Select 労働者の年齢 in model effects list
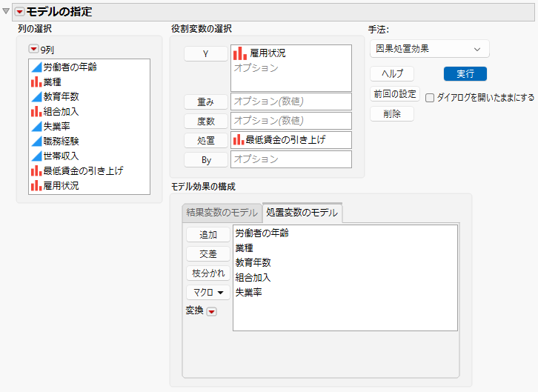 (262, 233)
